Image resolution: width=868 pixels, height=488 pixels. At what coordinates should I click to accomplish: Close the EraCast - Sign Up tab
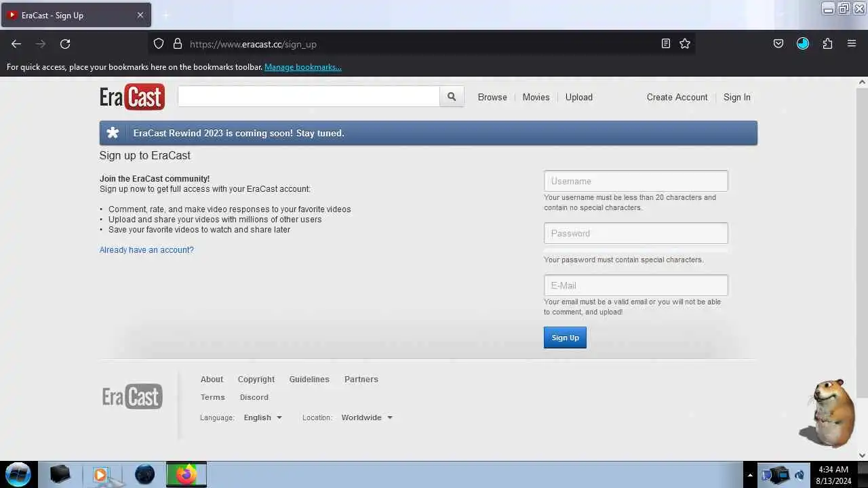(140, 15)
